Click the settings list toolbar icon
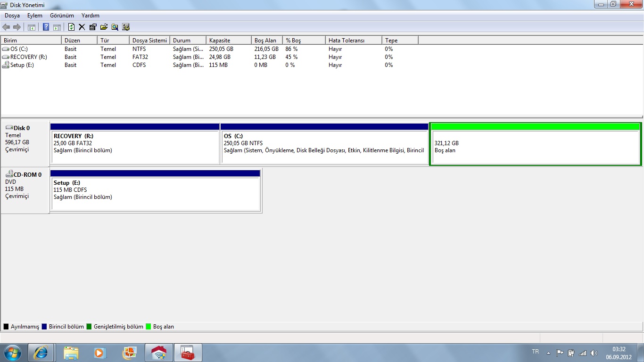Image resolution: width=644 pixels, height=362 pixels. coord(126,27)
